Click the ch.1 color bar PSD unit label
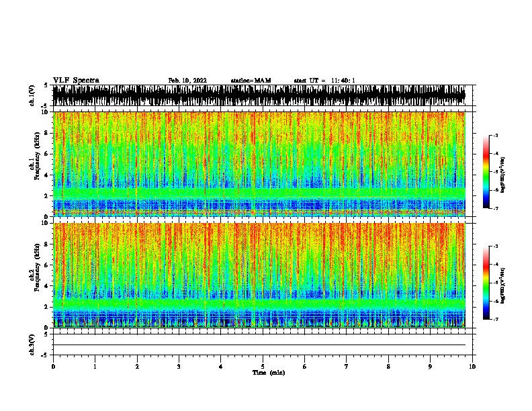The width and height of the screenshot is (532, 411). point(503,175)
